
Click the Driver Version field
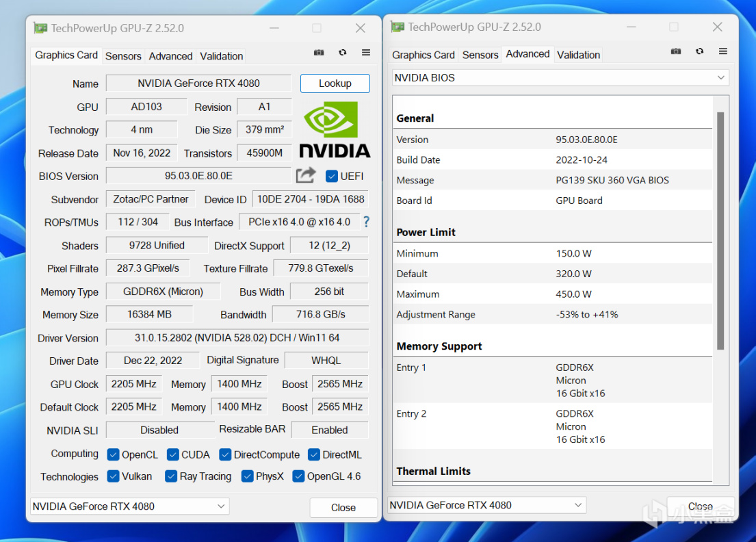[237, 337]
